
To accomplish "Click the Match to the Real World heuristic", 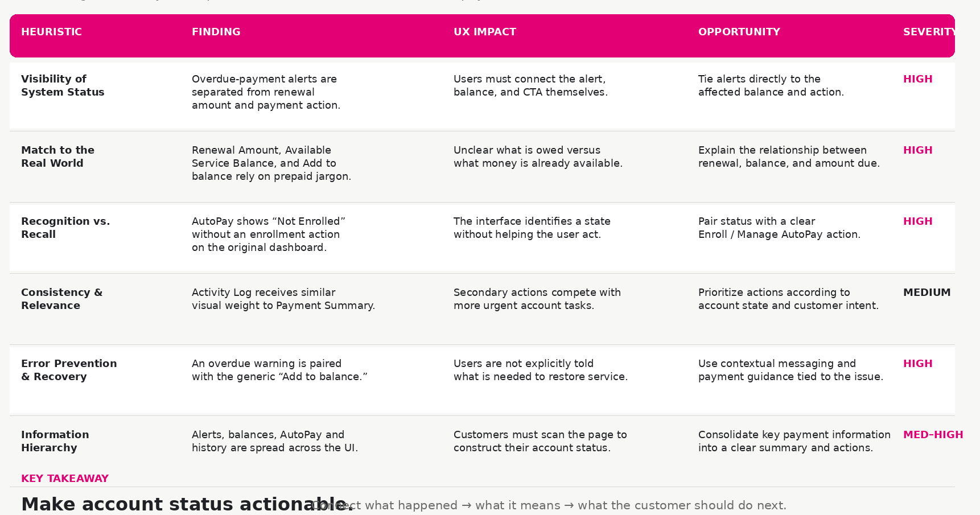I will (57, 156).
